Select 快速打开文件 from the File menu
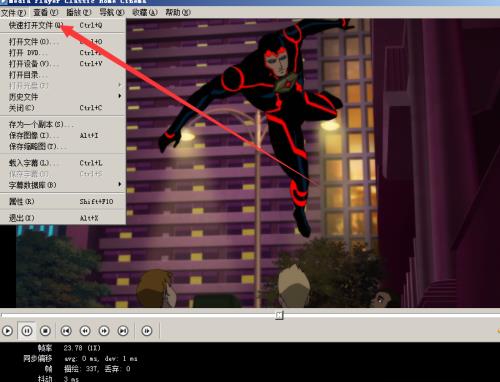Viewport: 500px width, 382px height. point(63,25)
